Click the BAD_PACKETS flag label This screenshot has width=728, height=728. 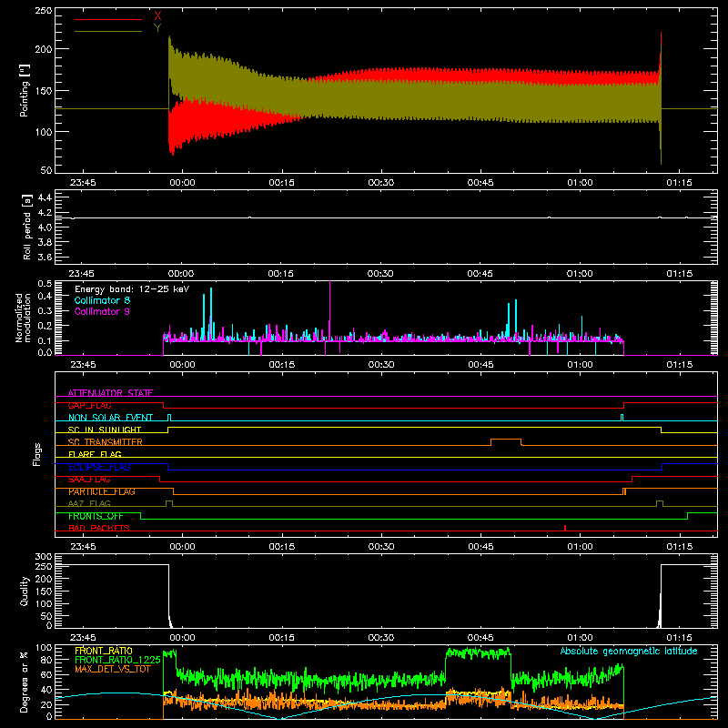pyautogui.click(x=99, y=528)
